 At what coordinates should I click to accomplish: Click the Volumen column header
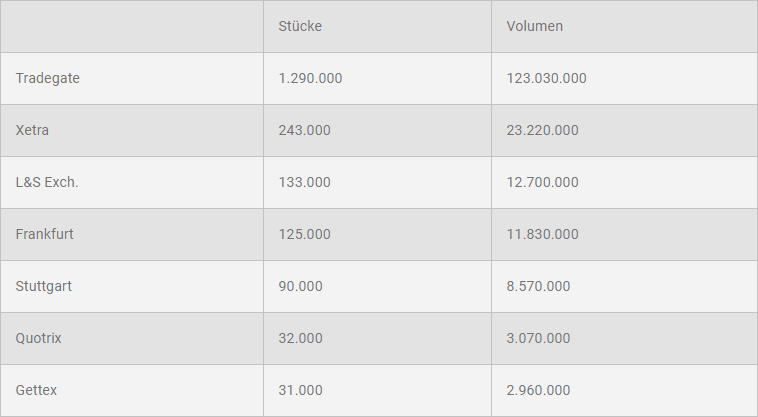point(535,26)
